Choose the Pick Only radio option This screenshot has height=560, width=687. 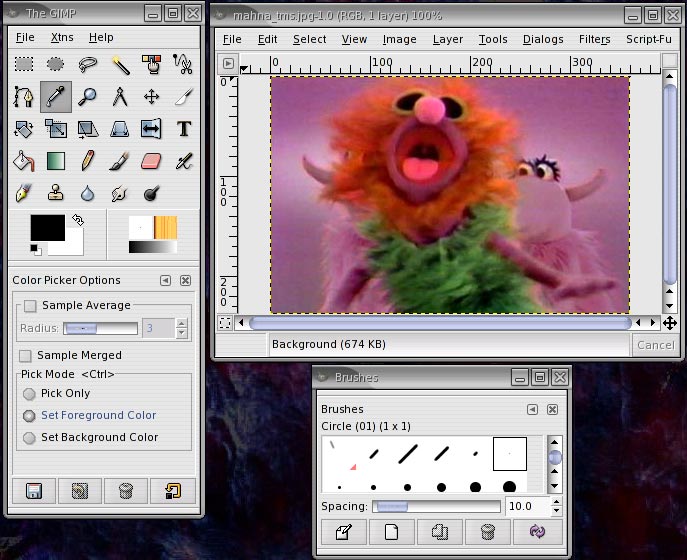point(29,394)
